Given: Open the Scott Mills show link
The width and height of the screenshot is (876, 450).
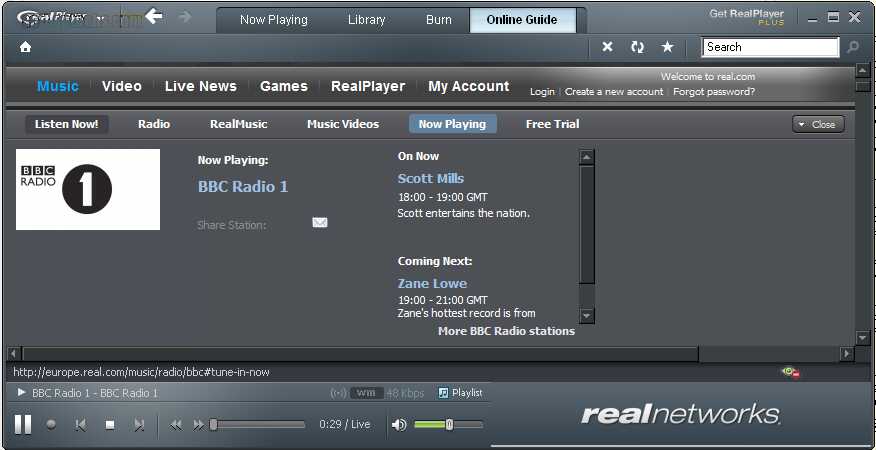Looking at the screenshot, I should (431, 179).
